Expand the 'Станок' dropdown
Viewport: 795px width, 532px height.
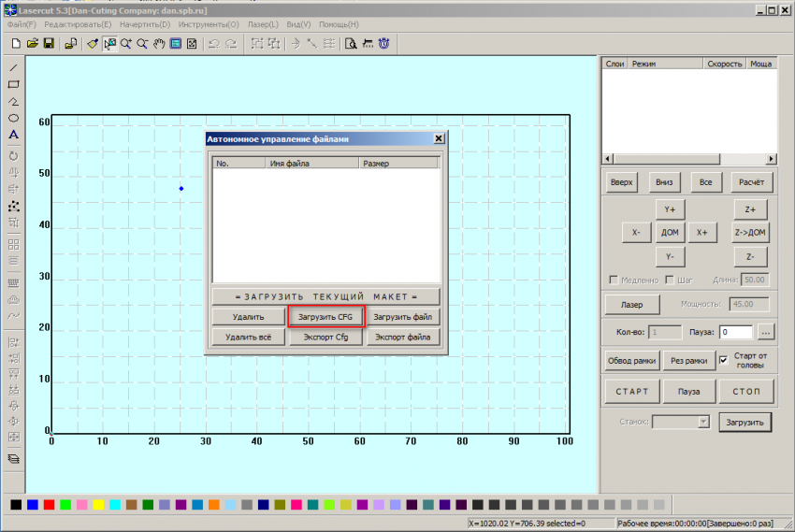coord(703,423)
